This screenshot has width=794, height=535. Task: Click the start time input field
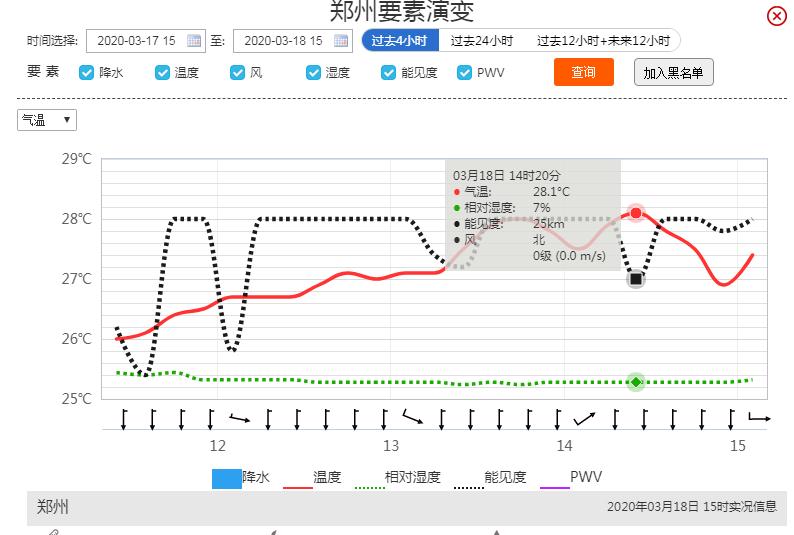point(133,41)
